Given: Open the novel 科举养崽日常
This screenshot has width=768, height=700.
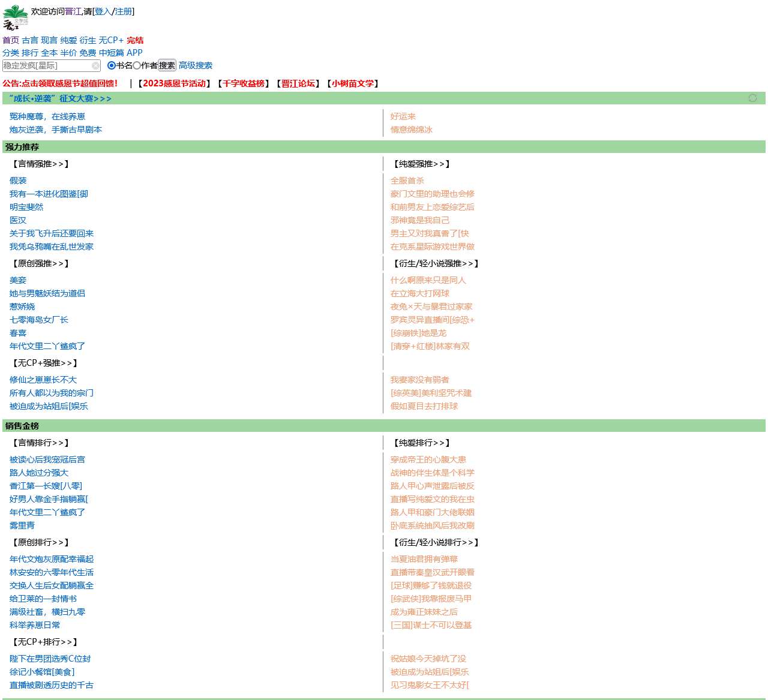Looking at the screenshot, I should coord(35,625).
